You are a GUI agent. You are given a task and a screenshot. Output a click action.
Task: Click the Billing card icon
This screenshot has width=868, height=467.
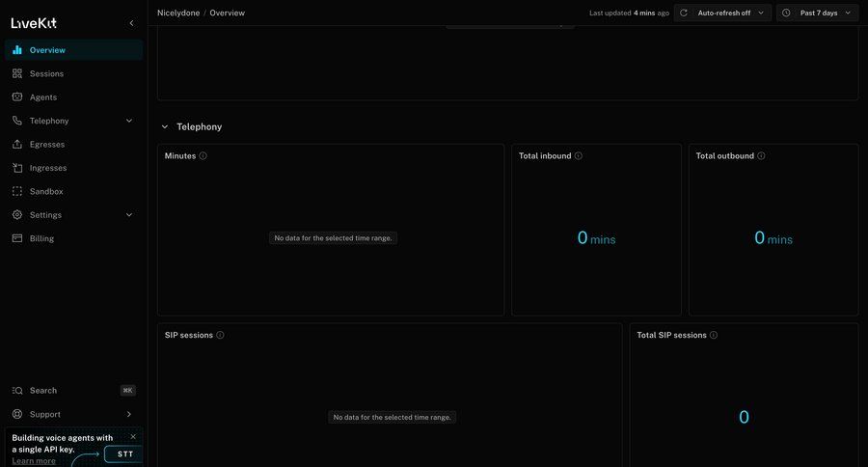click(x=17, y=238)
